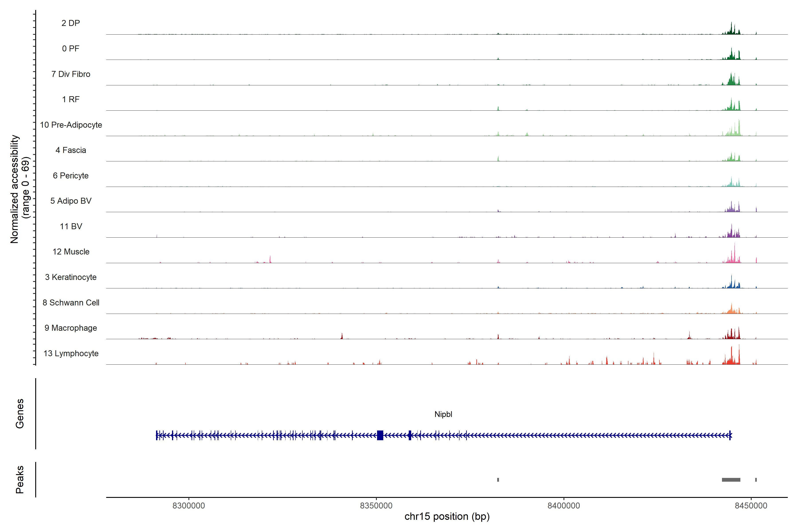The height and width of the screenshot is (532, 798).
Task: Click the Peaks panel label
Action: point(20,479)
